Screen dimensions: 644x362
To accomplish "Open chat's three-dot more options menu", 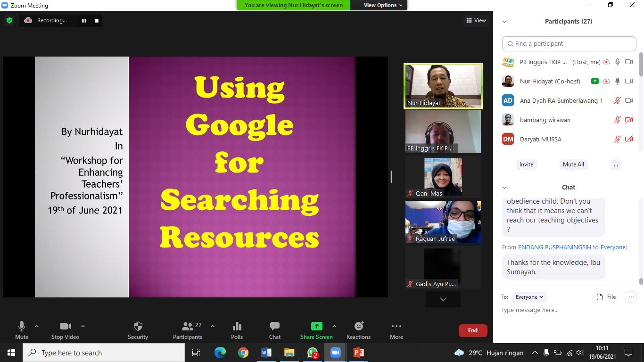I will tap(631, 297).
